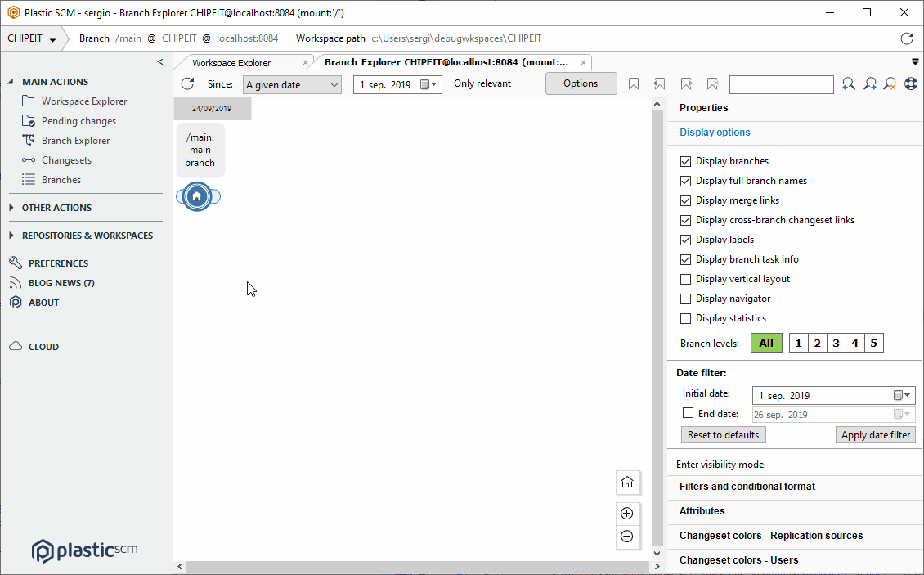The width and height of the screenshot is (924, 575).
Task: Add a bookmark for the current view
Action: tap(633, 83)
